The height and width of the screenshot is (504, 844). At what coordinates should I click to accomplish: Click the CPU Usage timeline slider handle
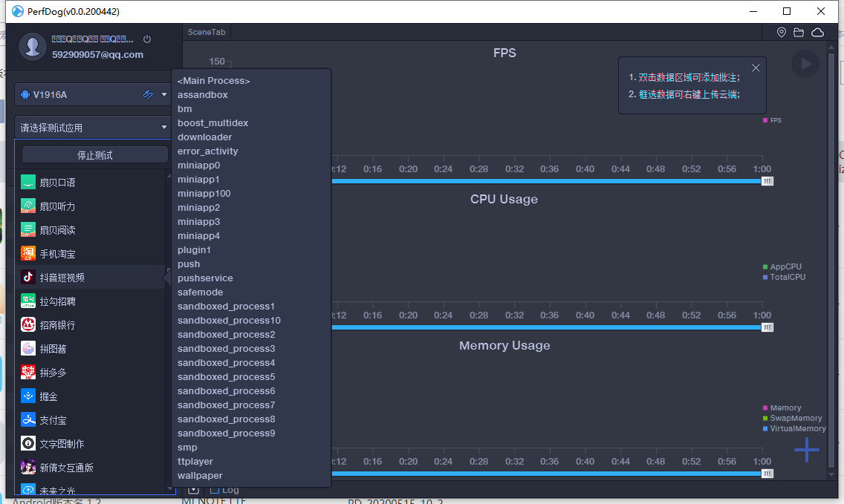click(x=767, y=327)
